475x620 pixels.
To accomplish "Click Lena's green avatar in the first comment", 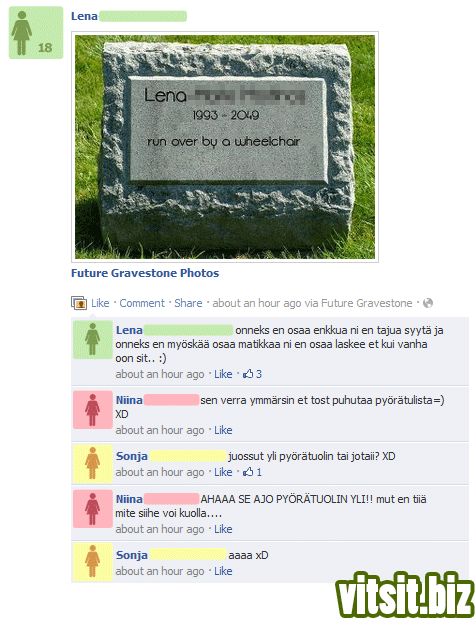I will (x=93, y=340).
